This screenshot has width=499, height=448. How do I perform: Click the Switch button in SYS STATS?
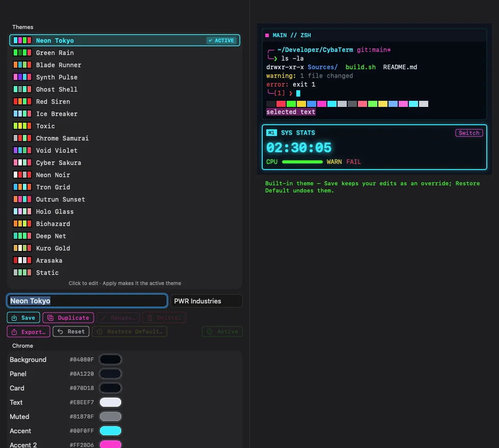469,133
